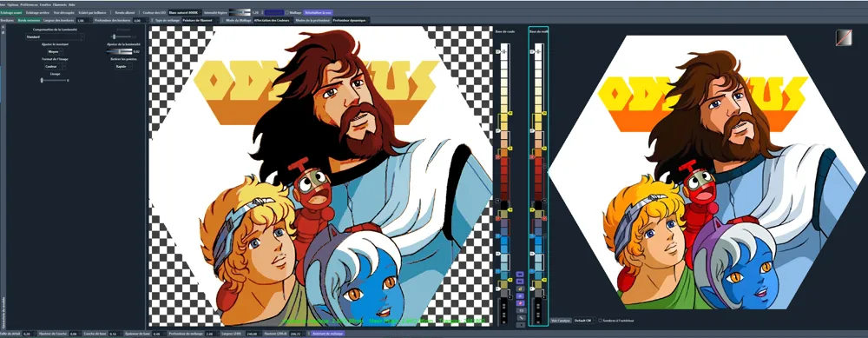The height and width of the screenshot is (338, 868).
Task: Click the bottom arrow icon in the slider tool column
Action: (520, 325)
